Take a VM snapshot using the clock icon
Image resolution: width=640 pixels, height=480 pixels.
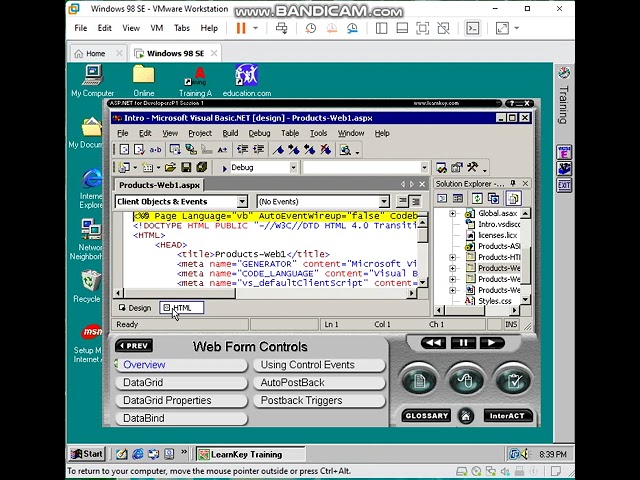[311, 28]
